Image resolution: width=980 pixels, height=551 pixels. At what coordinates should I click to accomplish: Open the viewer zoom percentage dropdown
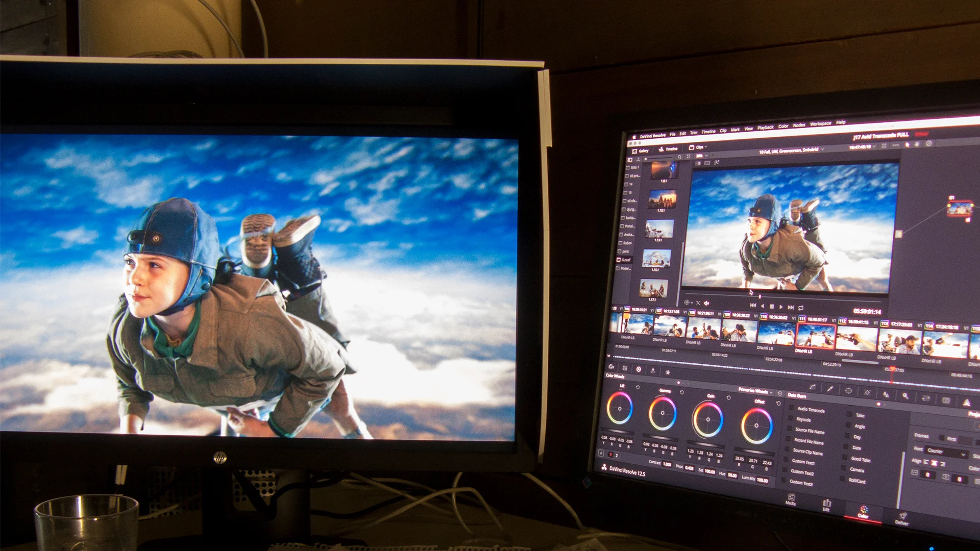(700, 155)
